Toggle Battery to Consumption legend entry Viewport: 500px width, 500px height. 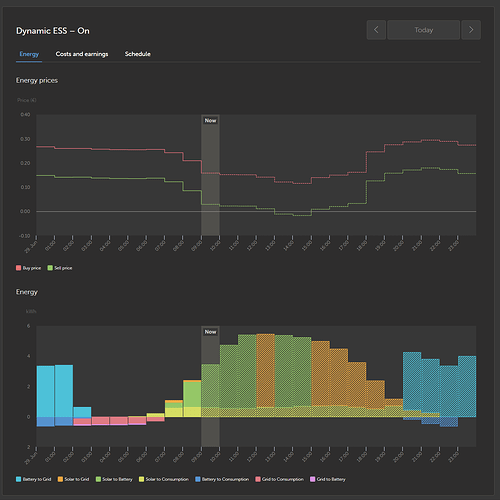click(x=222, y=479)
